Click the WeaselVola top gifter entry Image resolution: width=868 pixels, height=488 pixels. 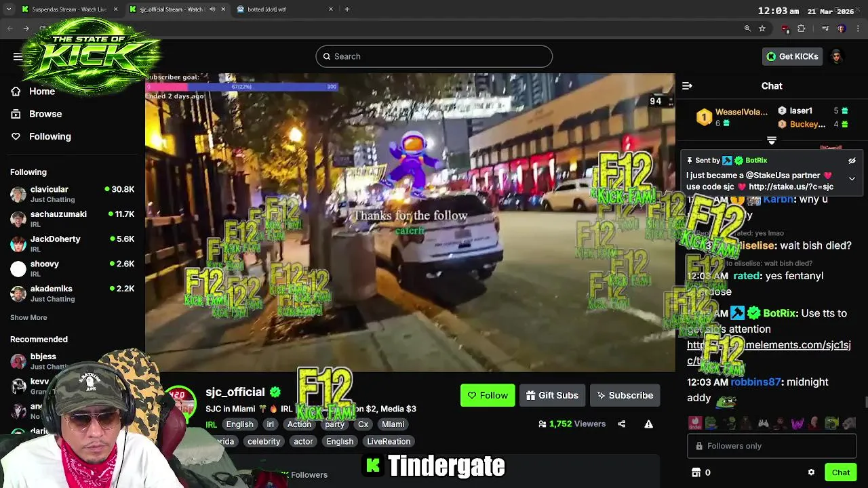point(732,117)
